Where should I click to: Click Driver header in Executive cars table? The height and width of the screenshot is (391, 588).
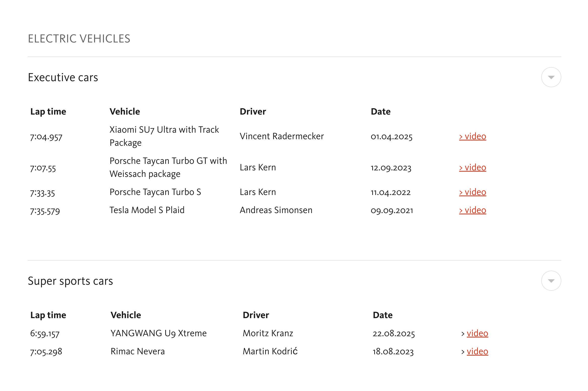[x=253, y=112]
